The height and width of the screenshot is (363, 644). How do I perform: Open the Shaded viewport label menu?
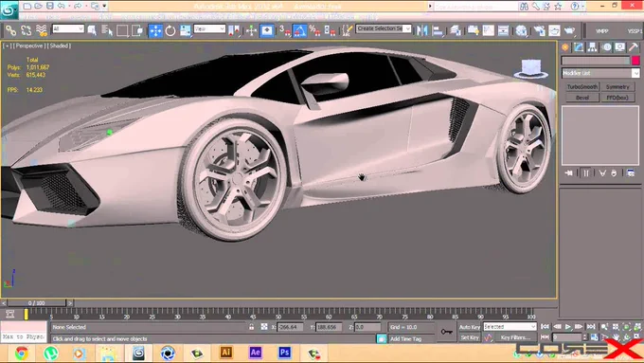(x=60, y=46)
